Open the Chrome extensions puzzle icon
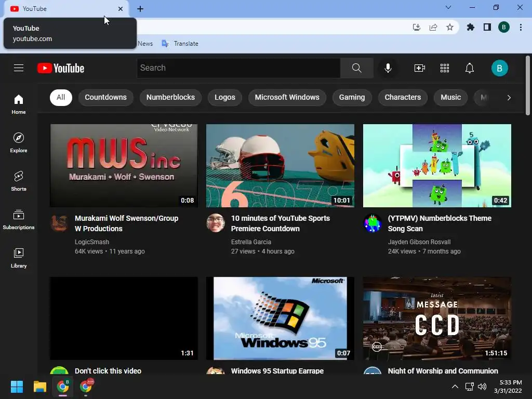This screenshot has width=532, height=399. 471,27
